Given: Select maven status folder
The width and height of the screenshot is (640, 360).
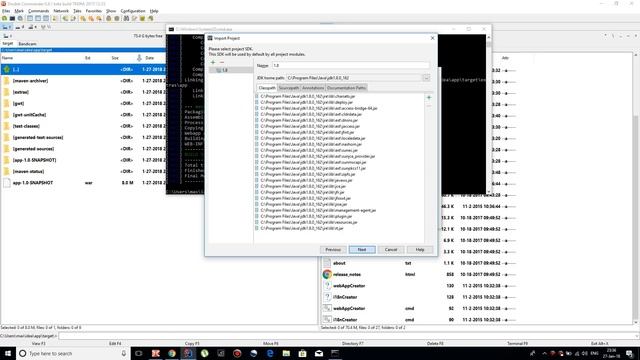Looking at the screenshot, I should [83, 171].
